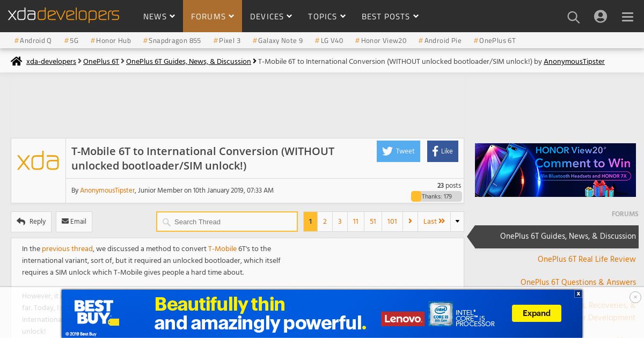Go to next page arrow in pagination

(x=410, y=222)
